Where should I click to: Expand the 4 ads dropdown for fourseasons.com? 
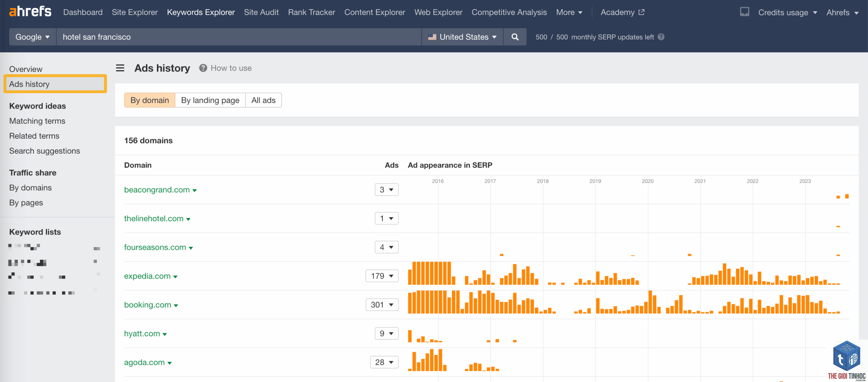coord(387,247)
